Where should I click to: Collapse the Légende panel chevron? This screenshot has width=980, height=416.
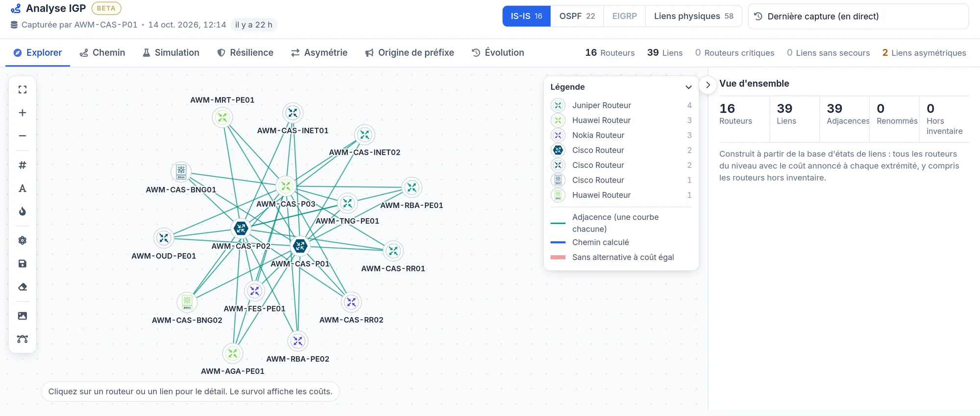coord(688,87)
